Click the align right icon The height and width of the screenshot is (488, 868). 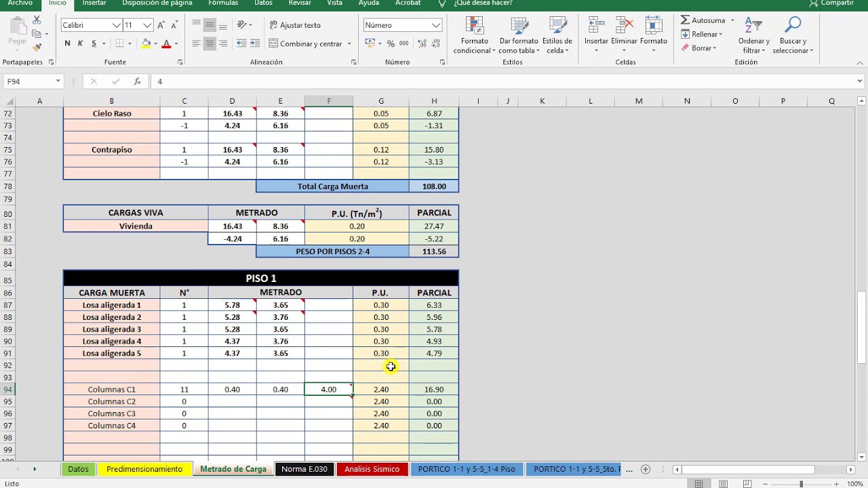coord(223,43)
